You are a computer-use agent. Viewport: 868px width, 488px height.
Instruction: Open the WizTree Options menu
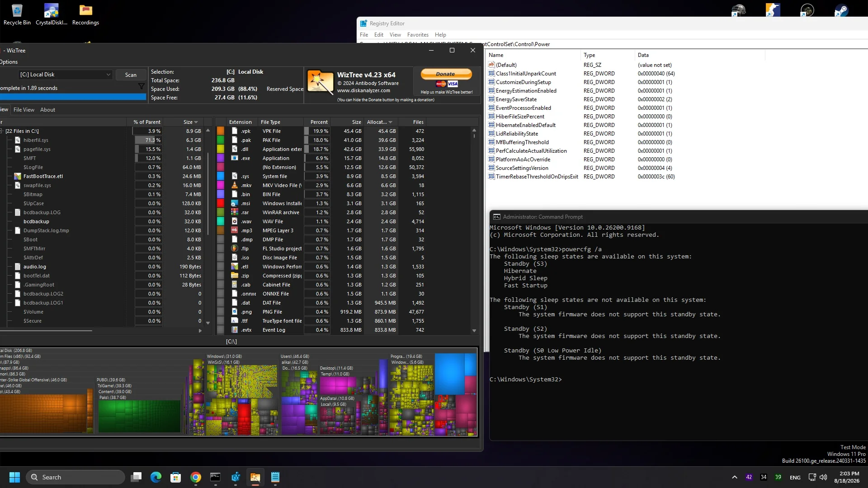9,62
